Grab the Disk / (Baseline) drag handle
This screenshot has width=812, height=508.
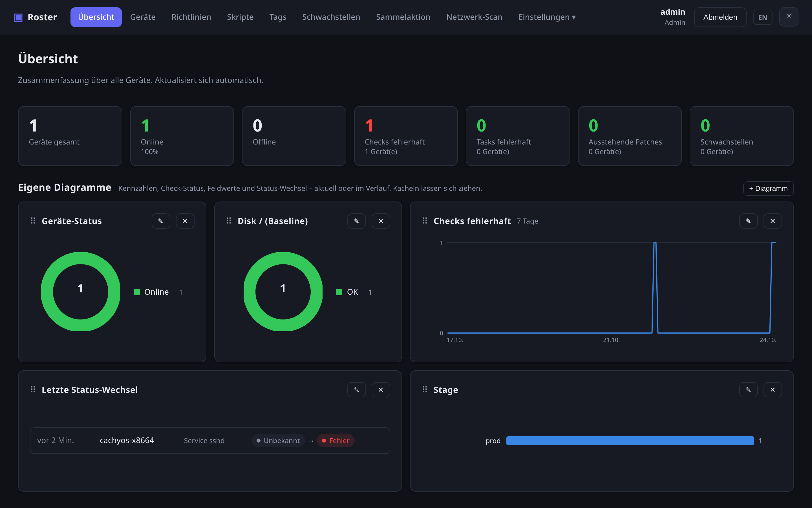[x=229, y=220]
